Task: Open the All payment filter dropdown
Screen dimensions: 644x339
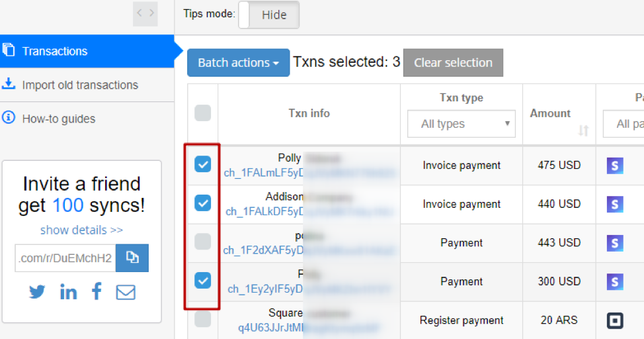Action: pos(624,124)
